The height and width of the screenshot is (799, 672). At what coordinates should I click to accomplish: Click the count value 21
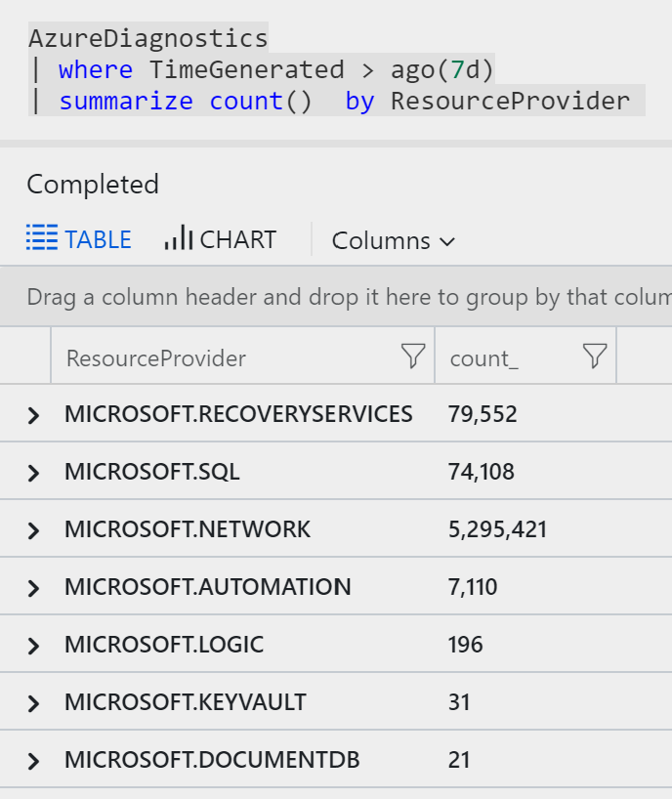coord(459,759)
